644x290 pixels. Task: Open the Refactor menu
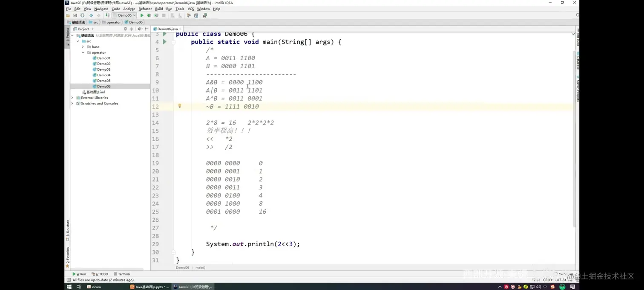[x=144, y=9]
